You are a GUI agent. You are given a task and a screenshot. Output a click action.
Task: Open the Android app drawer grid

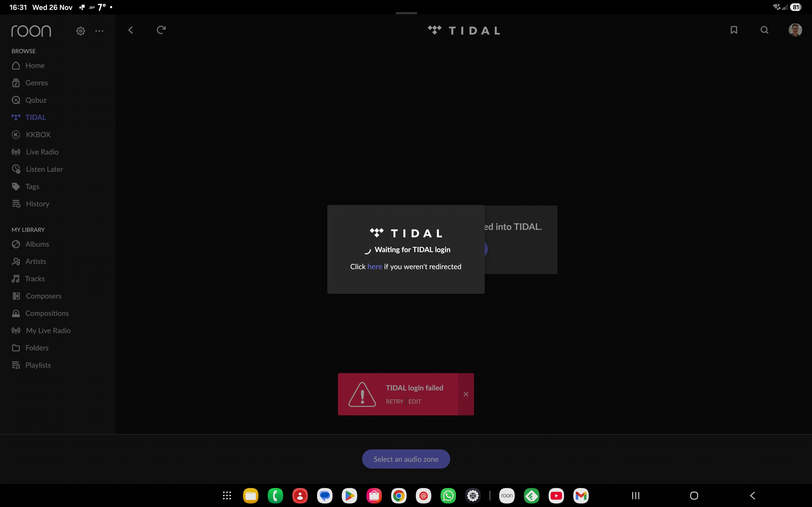pos(227,495)
